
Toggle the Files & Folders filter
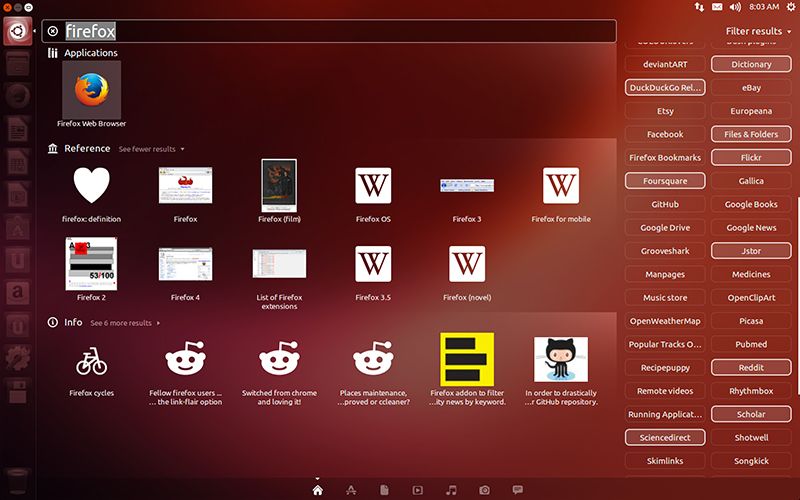click(x=751, y=134)
